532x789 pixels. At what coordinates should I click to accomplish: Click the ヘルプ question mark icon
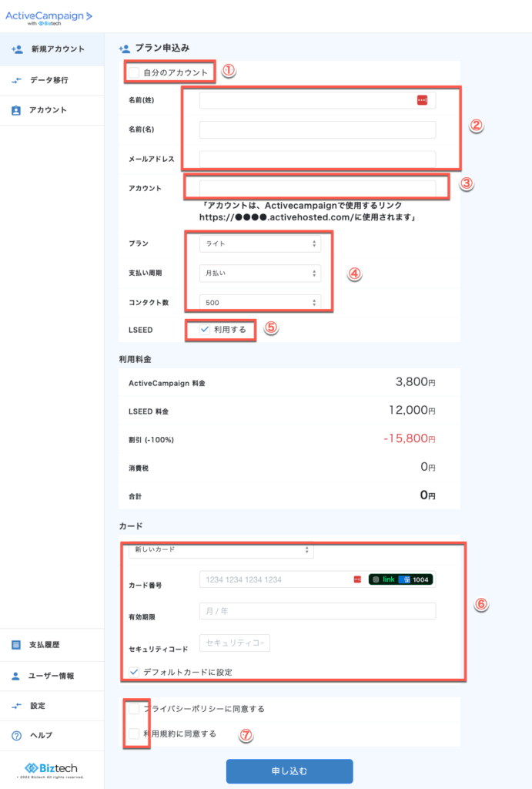tap(17, 736)
